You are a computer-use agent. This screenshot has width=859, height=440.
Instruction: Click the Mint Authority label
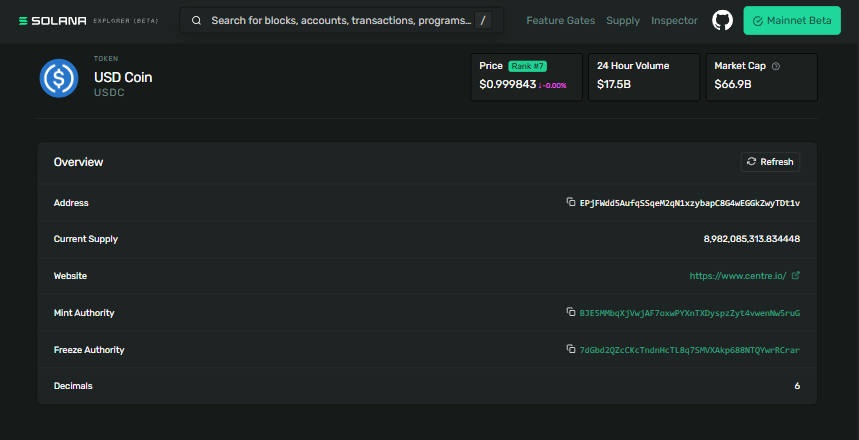tap(84, 313)
